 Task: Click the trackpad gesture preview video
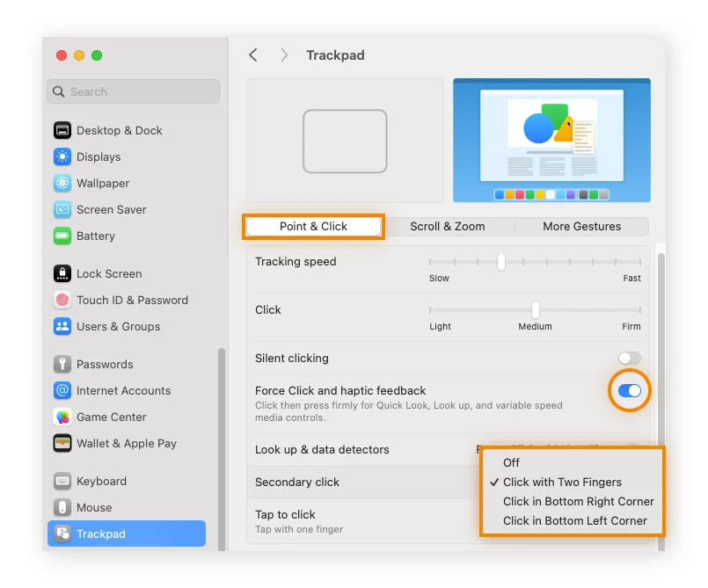[x=551, y=141]
